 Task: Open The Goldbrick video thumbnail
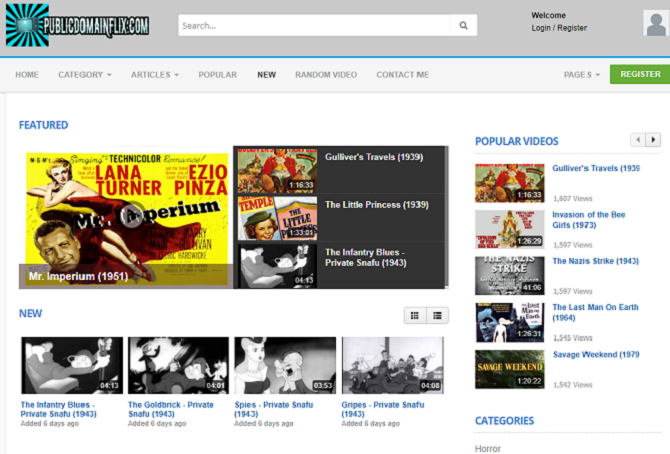tap(179, 365)
